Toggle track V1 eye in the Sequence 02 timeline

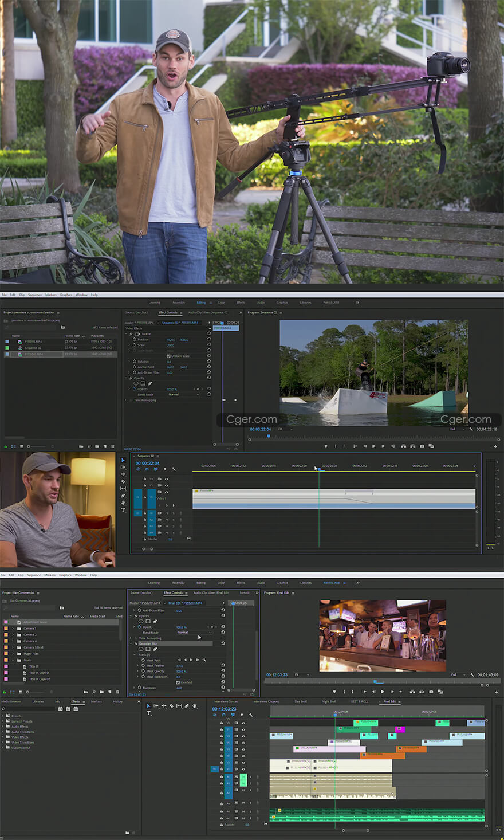[167, 492]
